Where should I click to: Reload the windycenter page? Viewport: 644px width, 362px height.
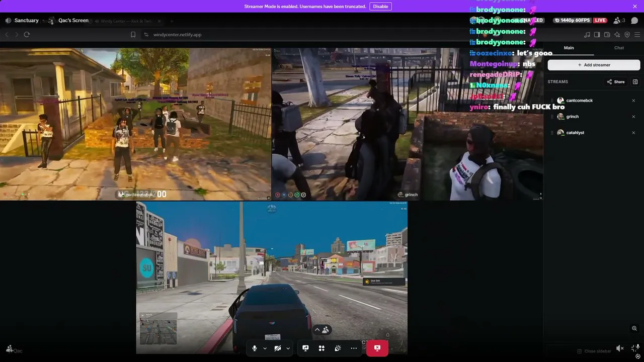pyautogui.click(x=27, y=35)
